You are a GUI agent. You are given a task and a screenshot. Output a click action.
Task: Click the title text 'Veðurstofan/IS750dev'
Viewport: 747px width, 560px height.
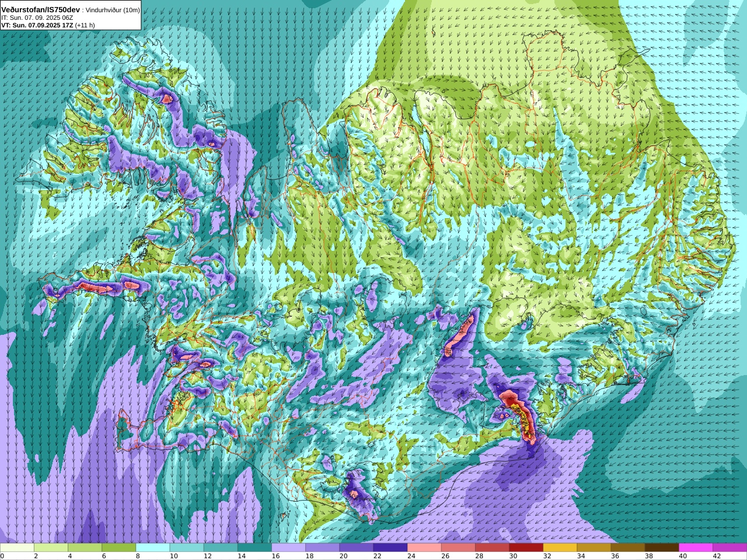pyautogui.click(x=40, y=10)
